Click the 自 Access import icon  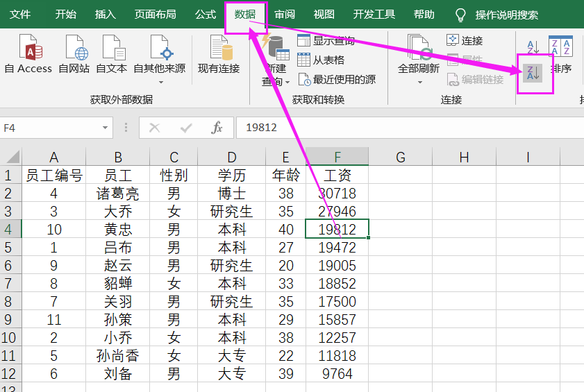coord(28,54)
